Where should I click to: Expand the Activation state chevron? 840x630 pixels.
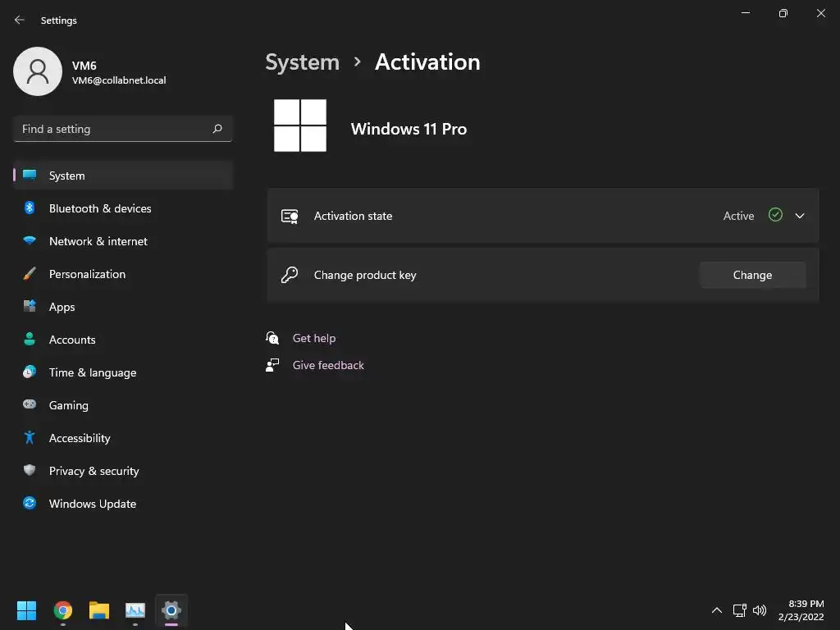tap(800, 216)
